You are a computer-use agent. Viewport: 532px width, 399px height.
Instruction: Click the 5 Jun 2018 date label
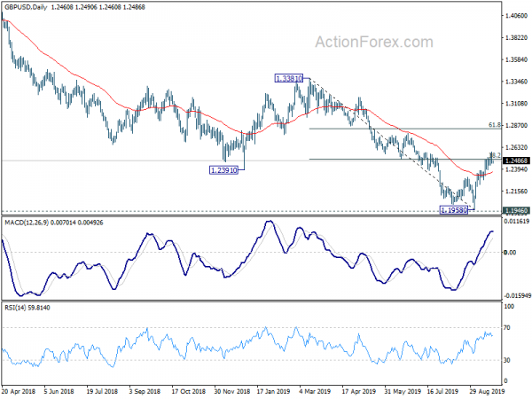click(x=59, y=392)
